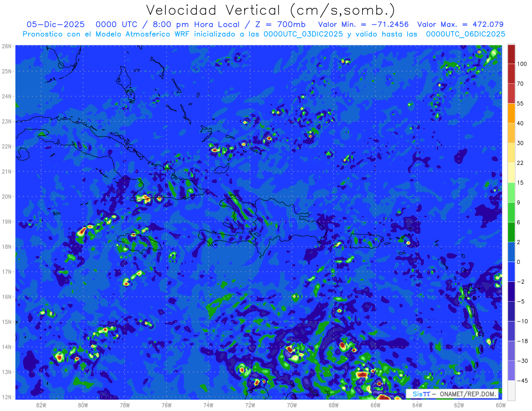Image resolution: width=532 pixels, height=411 pixels.
Task: Click legend value "40" on color bar
Action: (x=520, y=123)
